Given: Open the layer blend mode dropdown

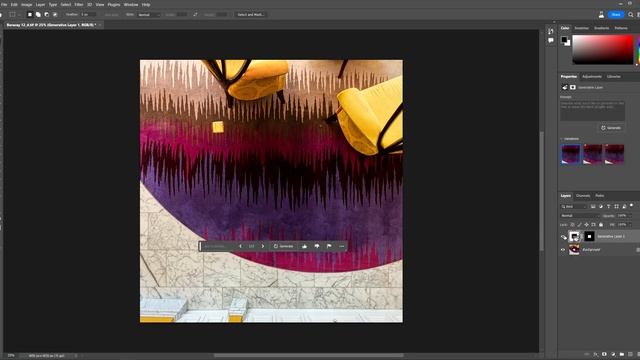Looking at the screenshot, I should click(580, 216).
